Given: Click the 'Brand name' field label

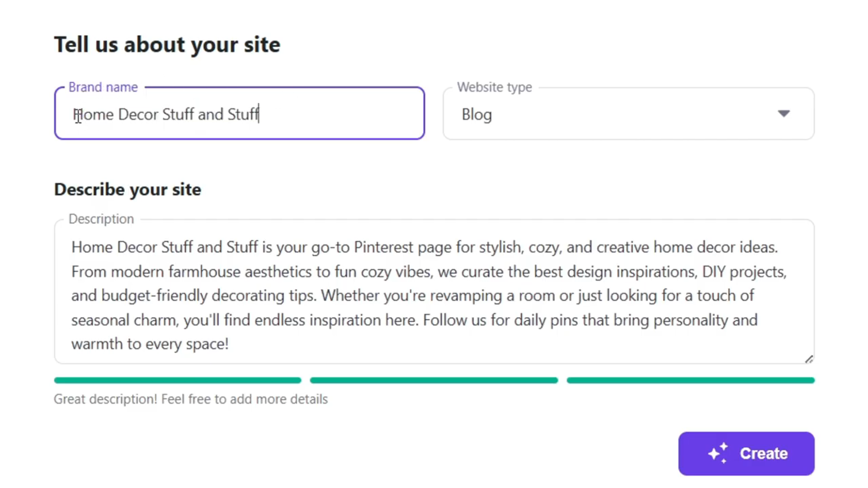Looking at the screenshot, I should point(103,87).
